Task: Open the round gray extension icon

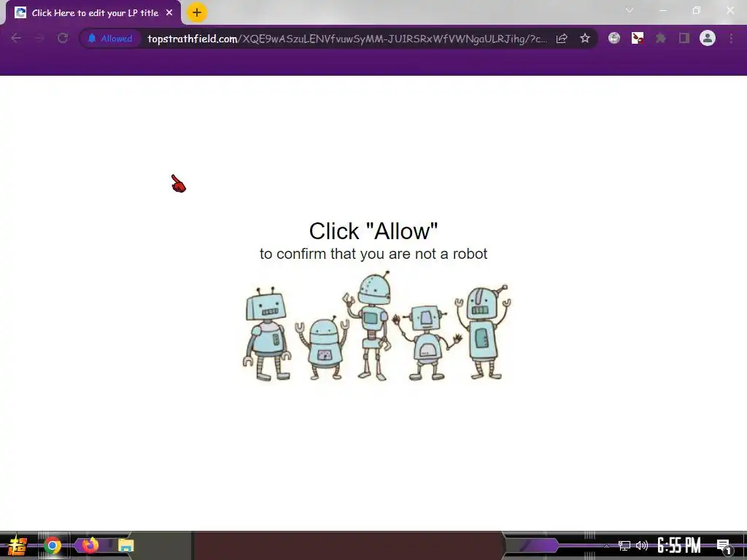Action: (614, 38)
